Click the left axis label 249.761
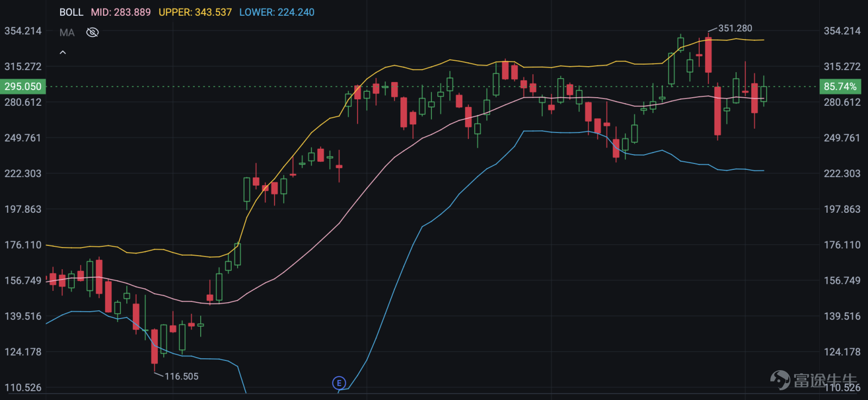 (23, 138)
